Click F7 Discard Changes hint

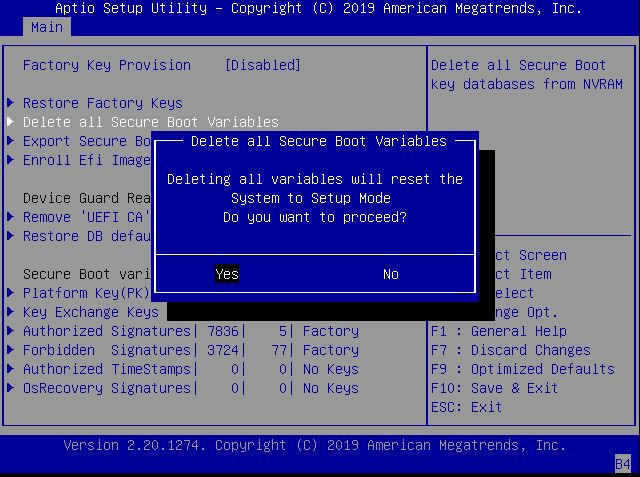point(511,350)
